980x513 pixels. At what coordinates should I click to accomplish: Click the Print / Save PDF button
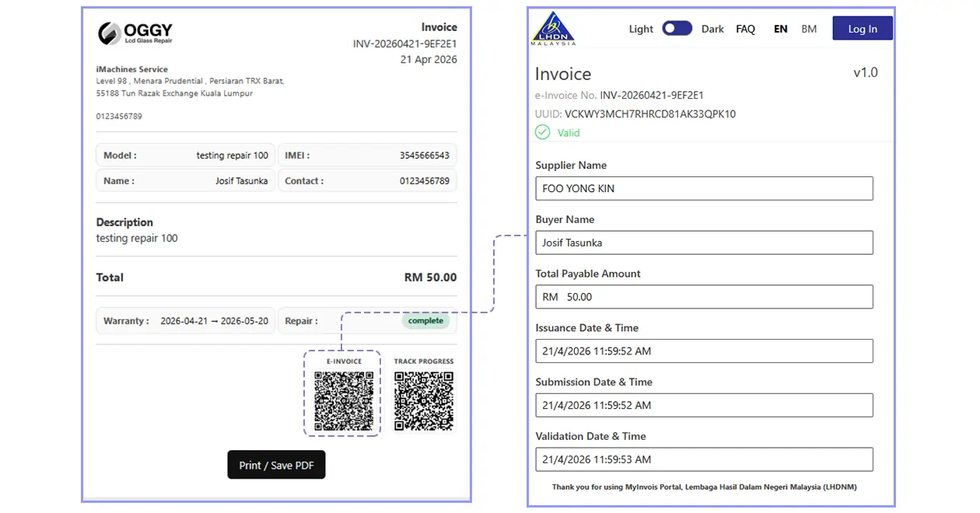point(276,464)
